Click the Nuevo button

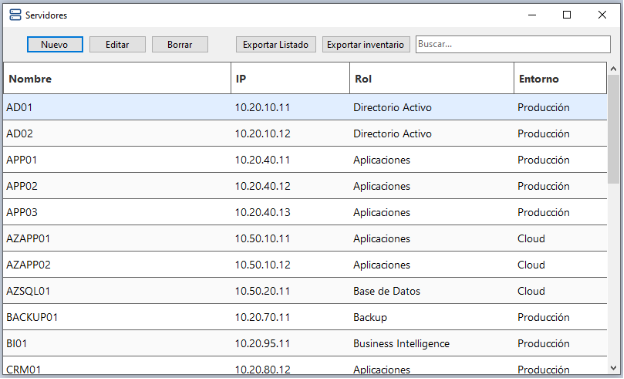coord(55,44)
